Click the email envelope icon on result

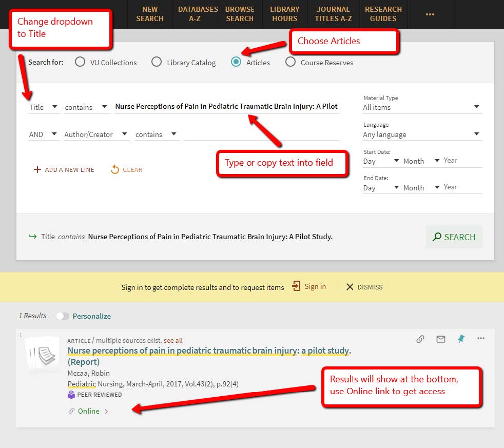[x=440, y=339]
